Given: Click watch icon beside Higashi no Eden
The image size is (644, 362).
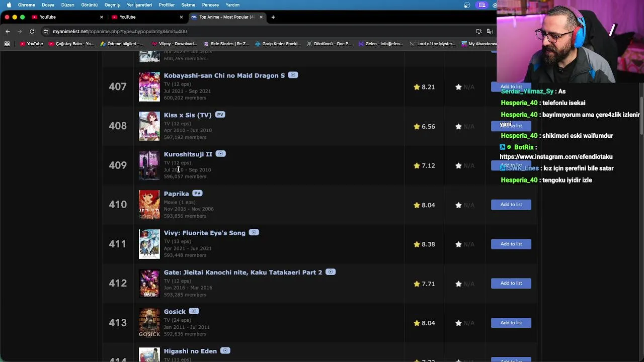Looking at the screenshot, I should coord(225,350).
